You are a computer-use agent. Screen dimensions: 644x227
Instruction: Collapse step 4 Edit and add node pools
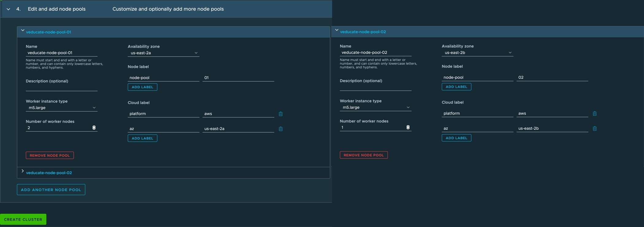point(8,9)
